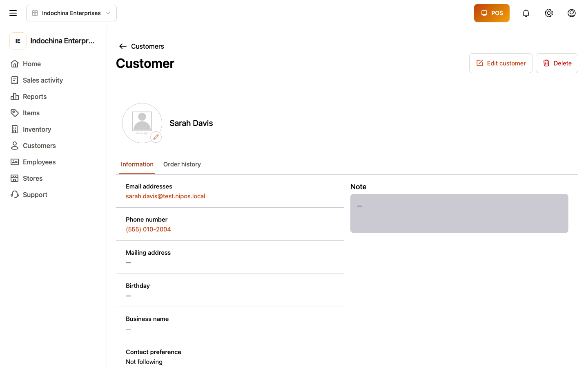Image resolution: width=588 pixels, height=368 pixels.
Task: Click the (555) 010-2004 phone link
Action: click(148, 229)
